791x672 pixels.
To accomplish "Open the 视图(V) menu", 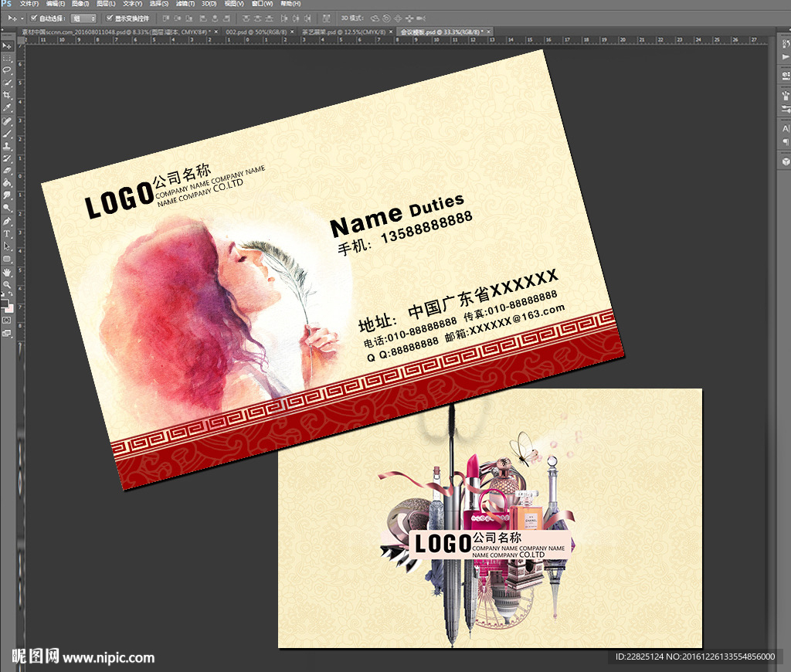I will pyautogui.click(x=234, y=4).
